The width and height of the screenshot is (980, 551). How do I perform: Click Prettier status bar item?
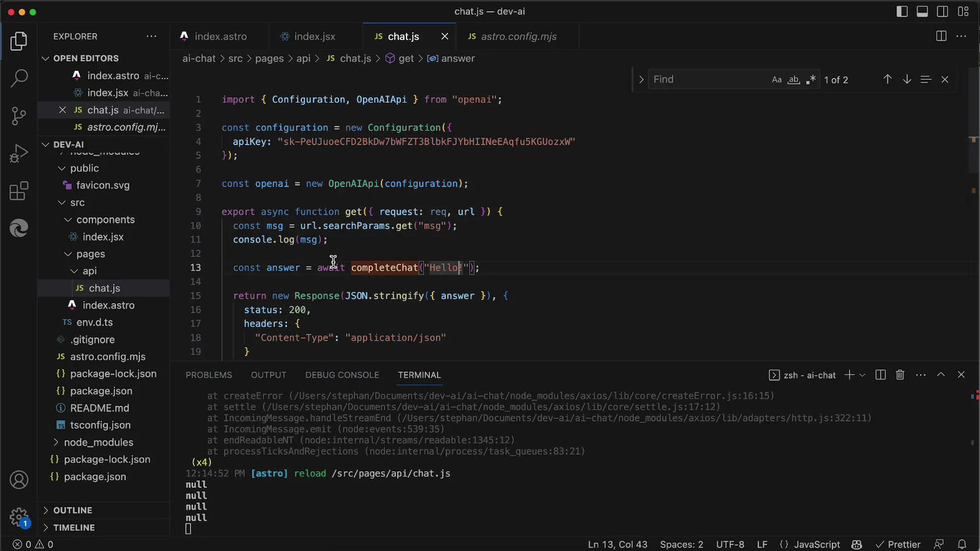tap(898, 544)
